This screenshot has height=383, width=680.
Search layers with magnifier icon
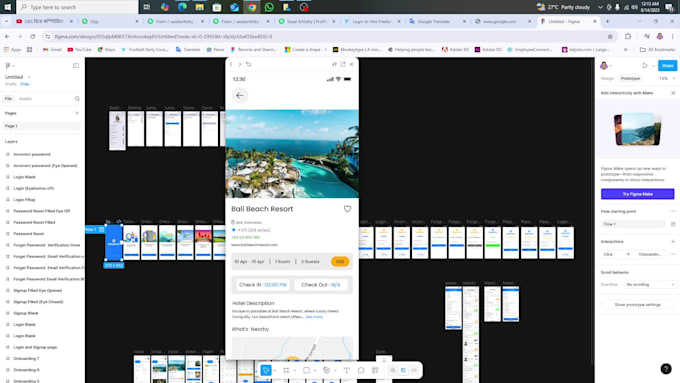click(77, 99)
